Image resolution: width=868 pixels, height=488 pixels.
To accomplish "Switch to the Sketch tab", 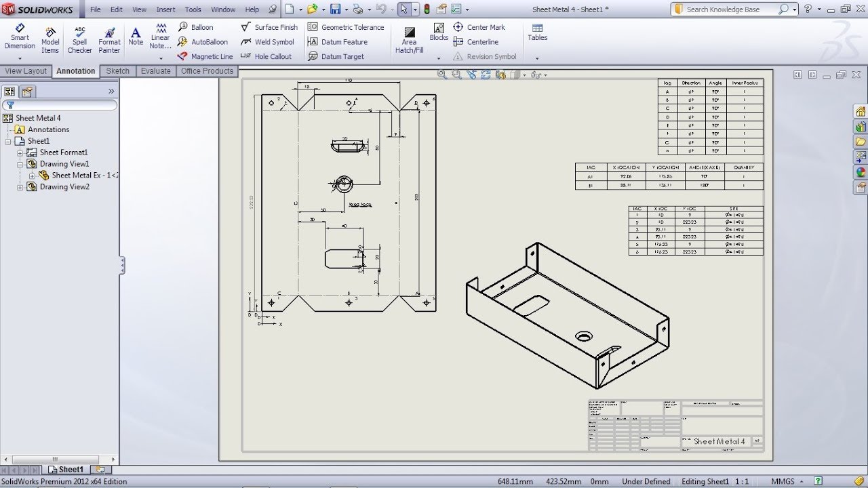I will (x=117, y=71).
